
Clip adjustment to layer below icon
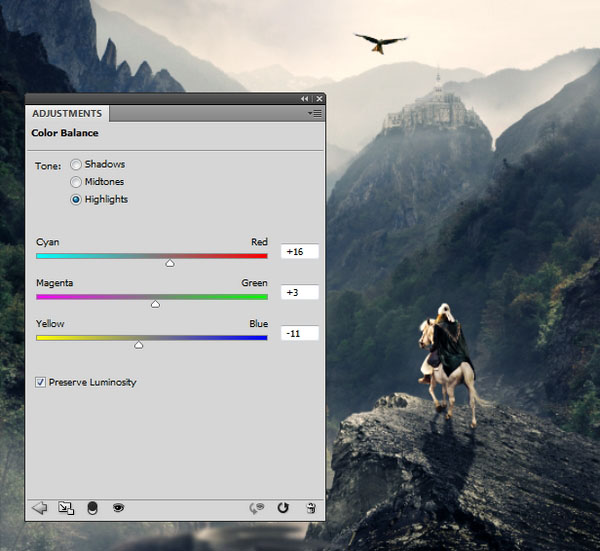(92, 508)
